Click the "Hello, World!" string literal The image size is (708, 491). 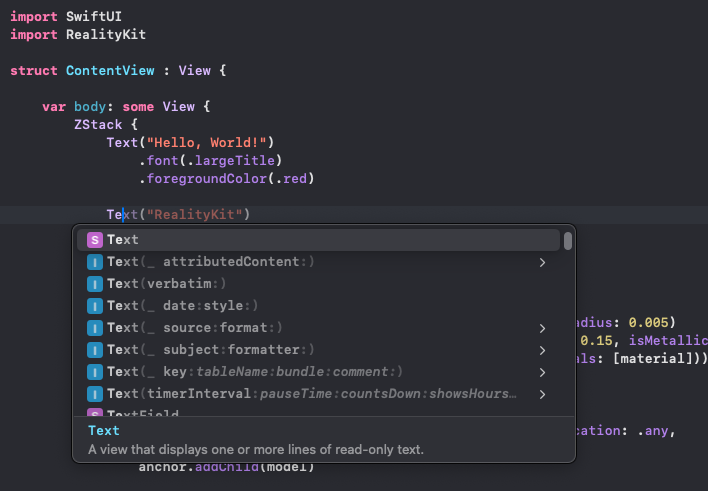206,143
